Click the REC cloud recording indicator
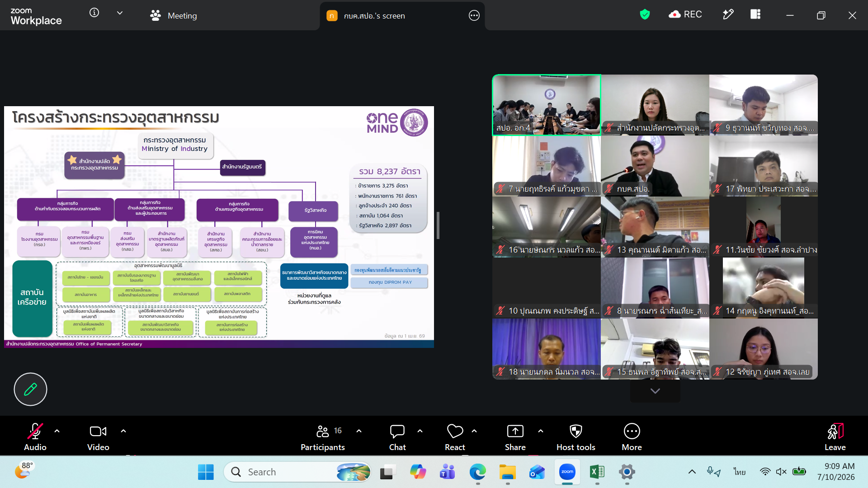868x488 pixels. pos(685,14)
